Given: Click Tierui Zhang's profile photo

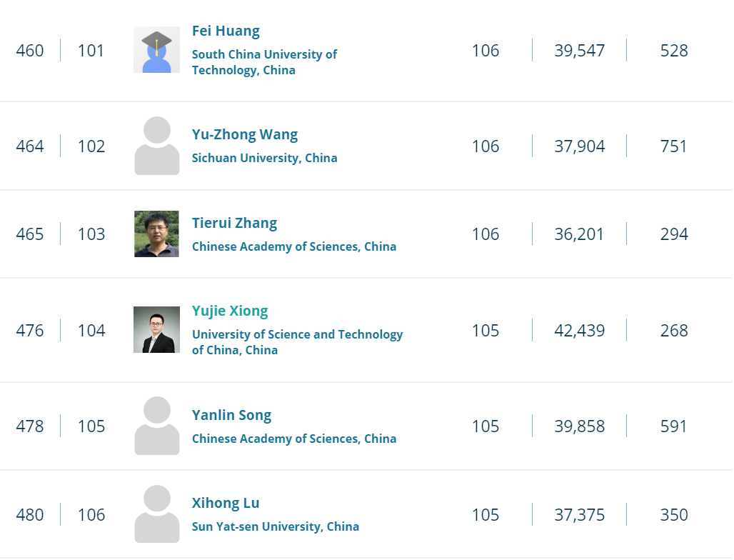Looking at the screenshot, I should click(156, 234).
